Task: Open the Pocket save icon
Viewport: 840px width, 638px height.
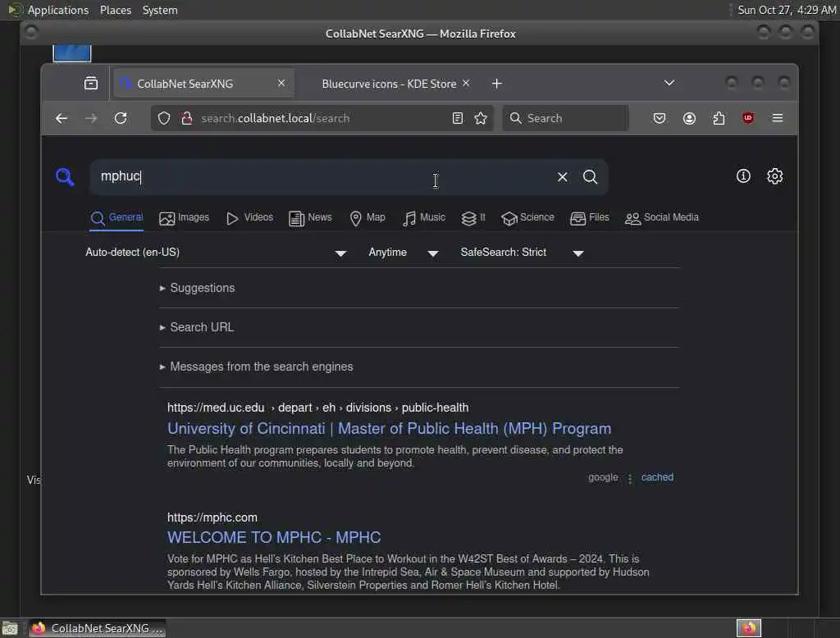Action: click(x=660, y=118)
